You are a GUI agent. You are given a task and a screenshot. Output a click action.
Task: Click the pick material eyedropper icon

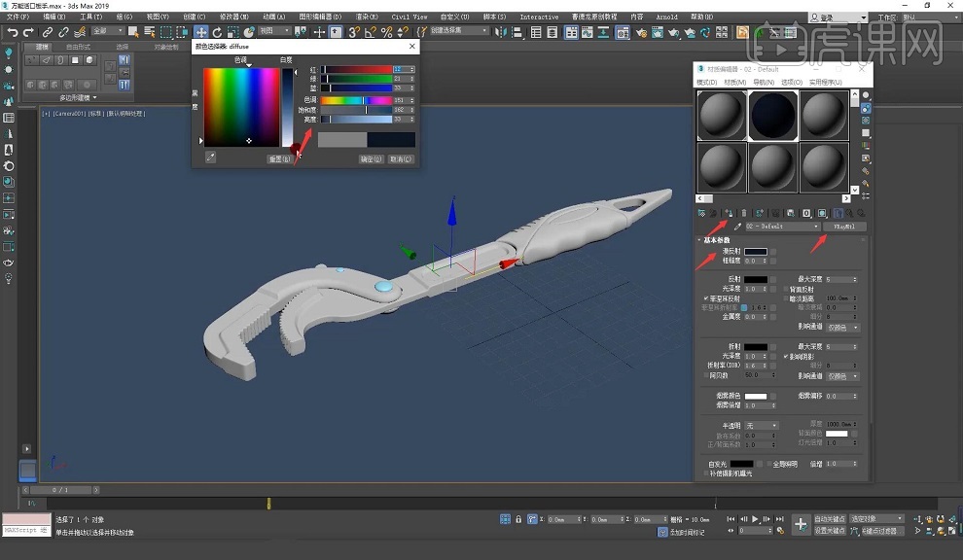click(737, 227)
